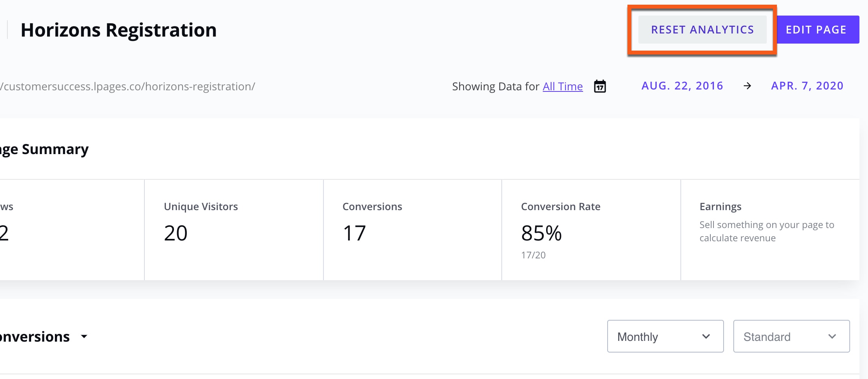The image size is (868, 379).
Task: Click the Sell something on your page text
Action: click(767, 231)
